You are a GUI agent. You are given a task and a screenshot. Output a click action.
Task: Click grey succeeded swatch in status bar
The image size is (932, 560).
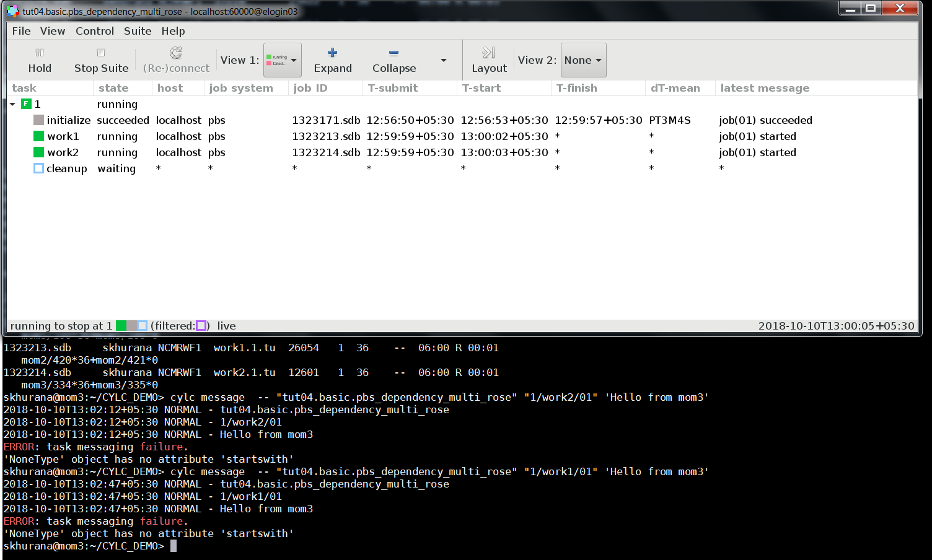132,326
